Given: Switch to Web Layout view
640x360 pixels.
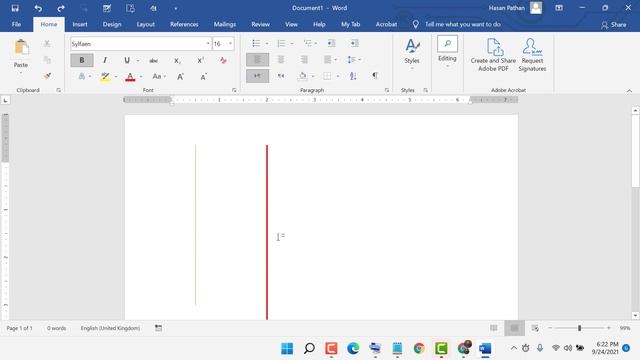Looking at the screenshot, I should [535, 328].
